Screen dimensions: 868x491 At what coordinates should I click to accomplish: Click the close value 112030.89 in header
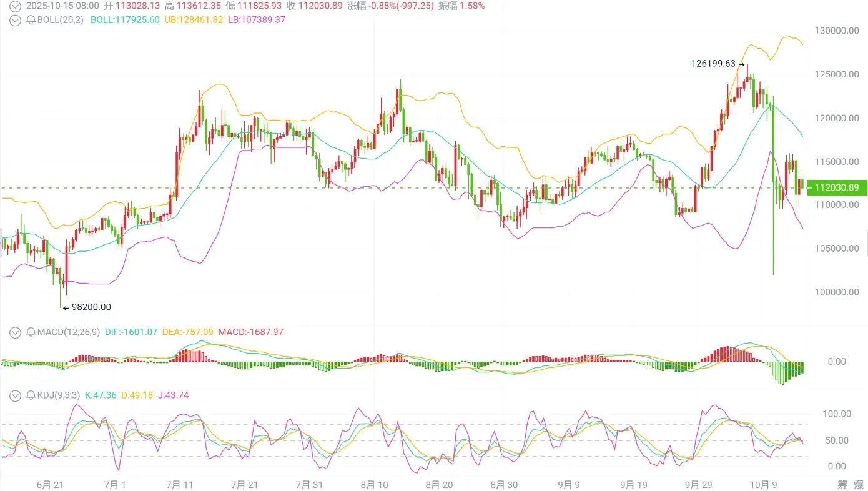click(x=320, y=6)
